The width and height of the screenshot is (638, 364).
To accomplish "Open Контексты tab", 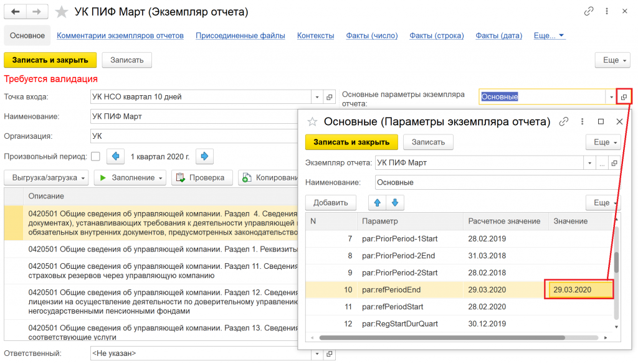I will (315, 35).
